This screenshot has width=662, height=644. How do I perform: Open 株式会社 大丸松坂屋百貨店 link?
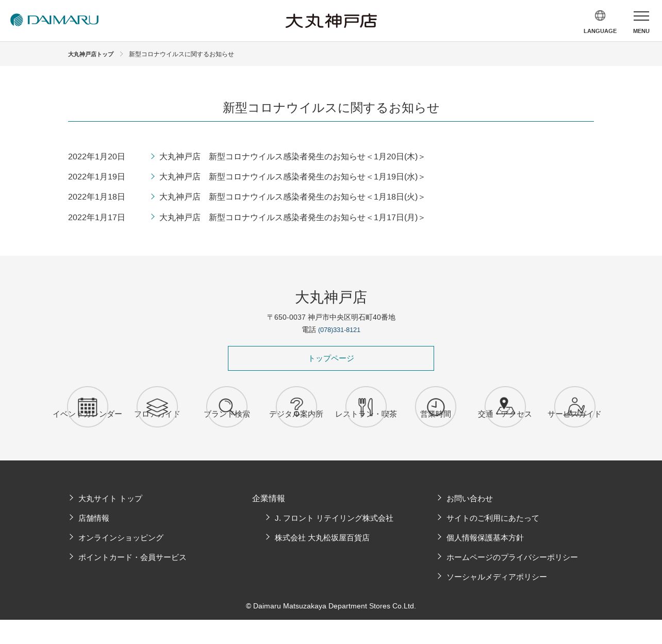coord(322,538)
